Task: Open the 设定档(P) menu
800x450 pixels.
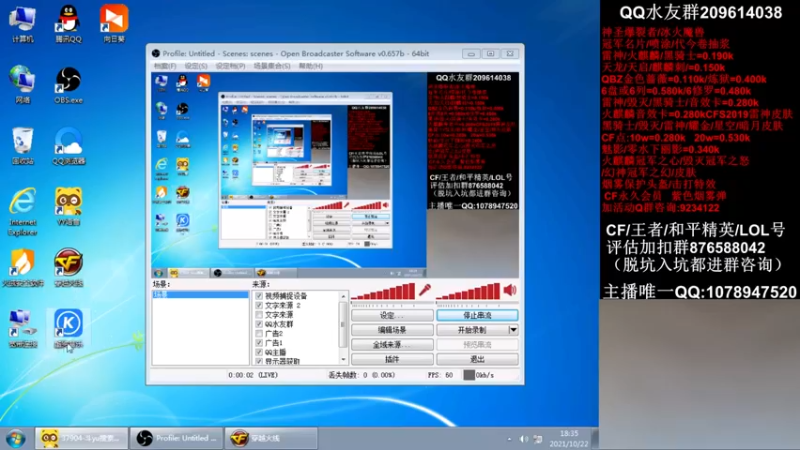Action: pos(230,66)
